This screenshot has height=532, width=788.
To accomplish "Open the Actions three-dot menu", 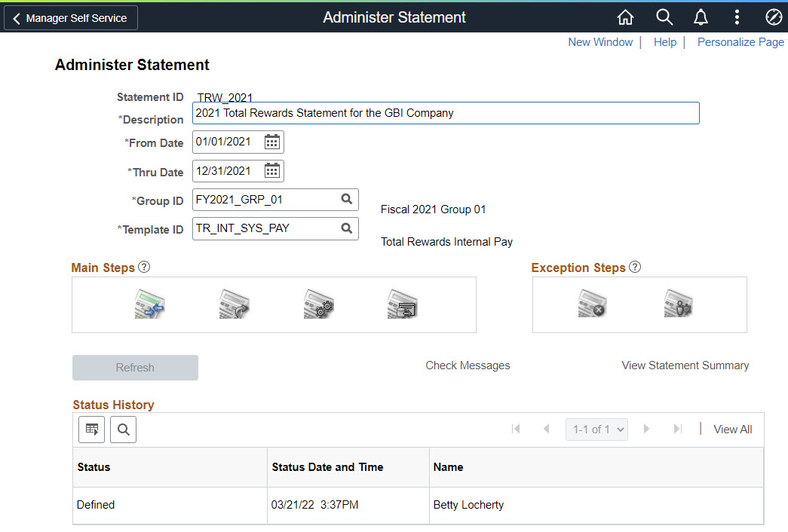I will coord(737,17).
